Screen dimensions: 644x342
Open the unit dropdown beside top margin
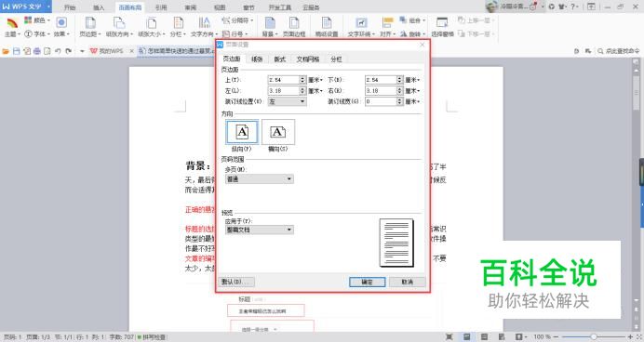[315, 80]
